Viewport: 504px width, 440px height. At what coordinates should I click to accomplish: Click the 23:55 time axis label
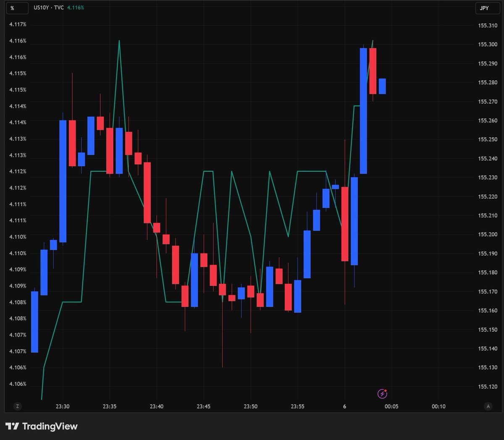[297, 406]
